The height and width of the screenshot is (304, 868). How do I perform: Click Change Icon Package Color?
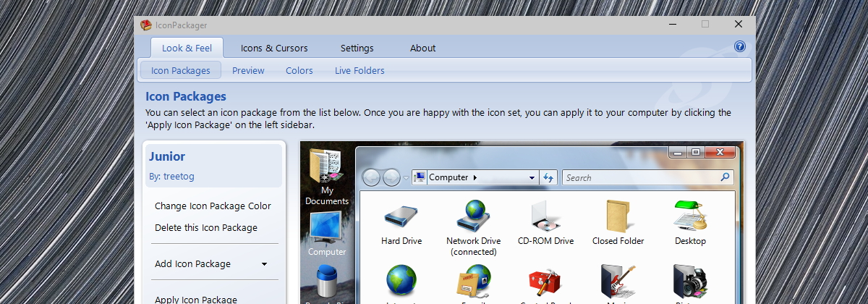213,206
